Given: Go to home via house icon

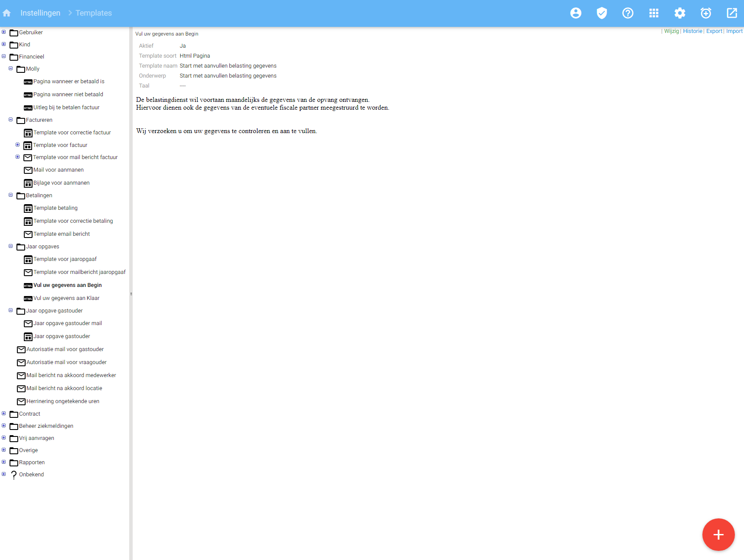Looking at the screenshot, I should point(7,13).
